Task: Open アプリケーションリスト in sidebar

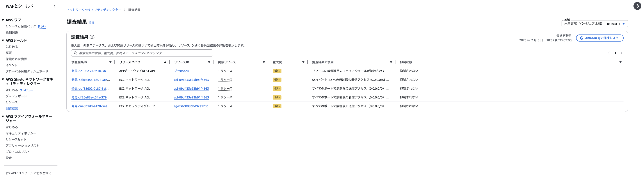Action: (23, 145)
